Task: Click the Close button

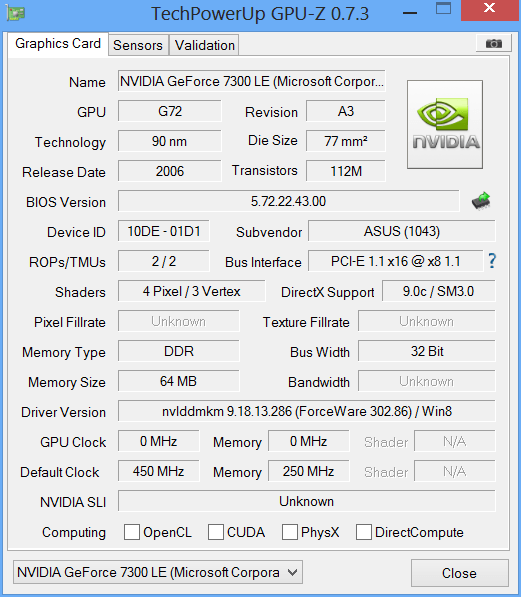Action: [459, 573]
